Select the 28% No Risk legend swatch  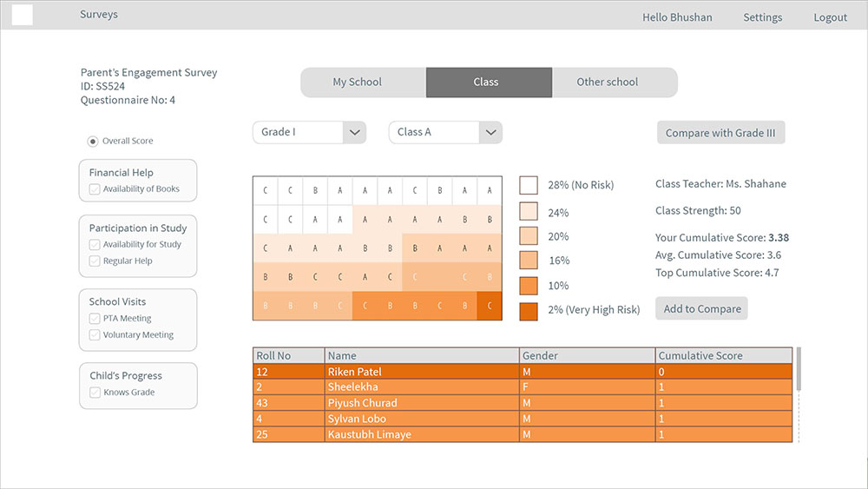(x=529, y=185)
